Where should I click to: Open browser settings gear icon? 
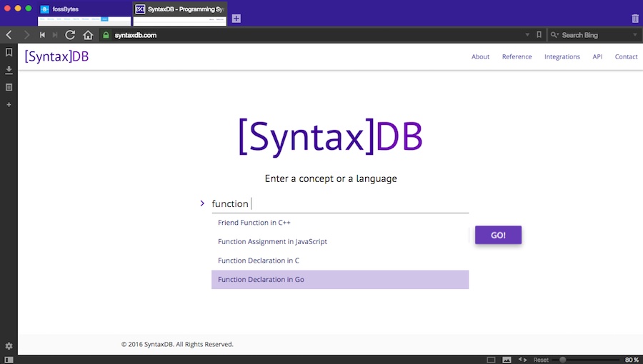(9, 346)
